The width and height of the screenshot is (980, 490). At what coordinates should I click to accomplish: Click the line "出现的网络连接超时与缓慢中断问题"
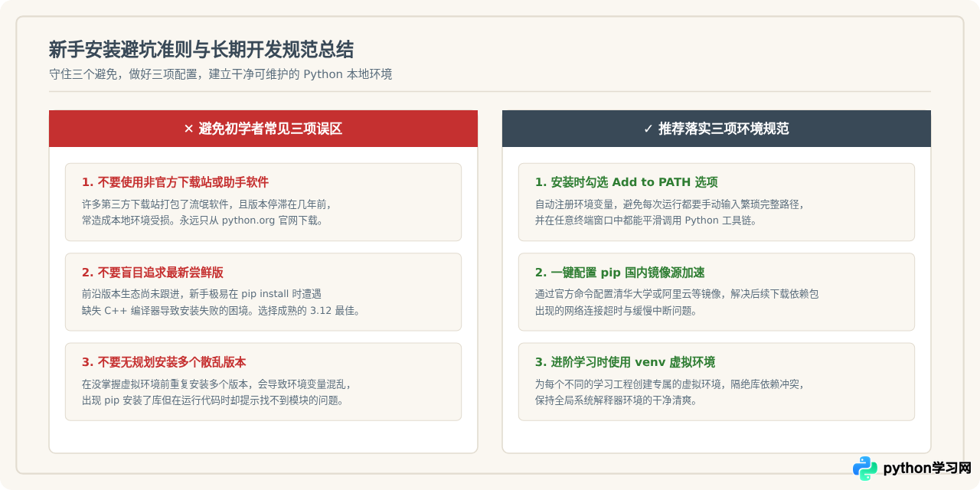click(x=616, y=311)
